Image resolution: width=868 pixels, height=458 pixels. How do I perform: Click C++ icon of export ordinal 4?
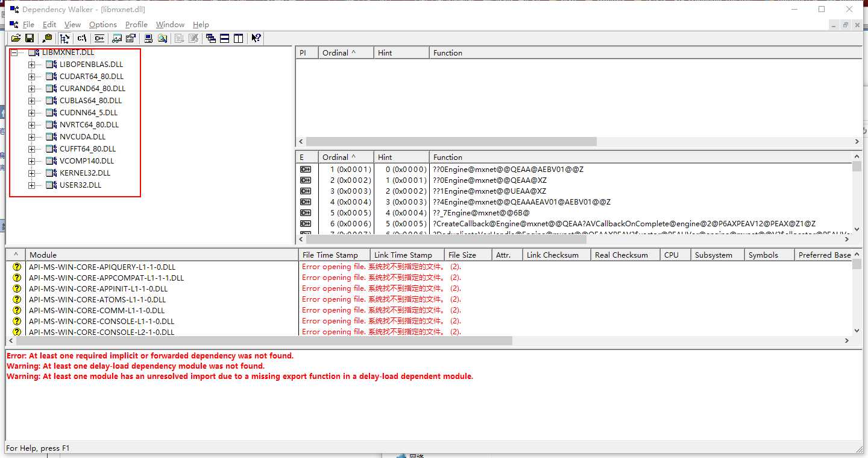(306, 202)
